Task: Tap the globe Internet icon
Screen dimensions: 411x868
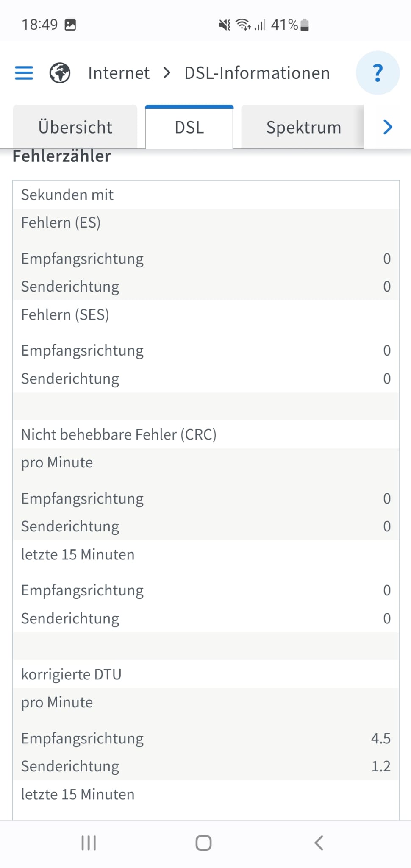Action: pyautogui.click(x=60, y=73)
